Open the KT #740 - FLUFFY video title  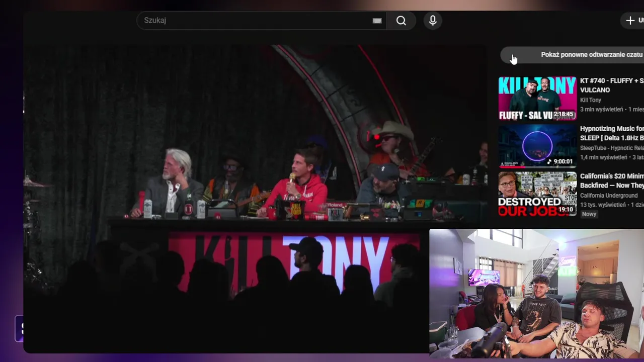612,85
